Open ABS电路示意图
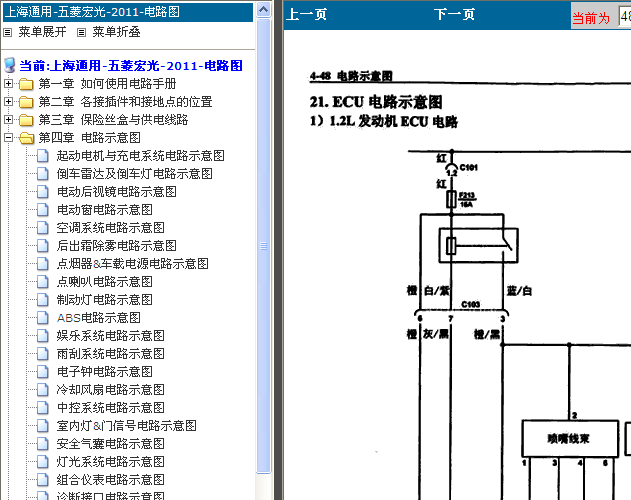Image resolution: width=631 pixels, height=500 pixels. pos(99,318)
